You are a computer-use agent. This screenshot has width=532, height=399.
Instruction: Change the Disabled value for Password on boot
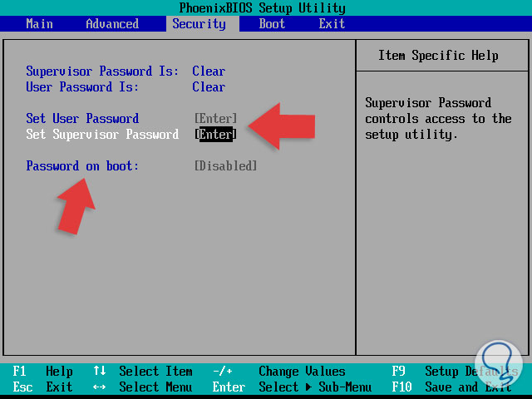(225, 166)
